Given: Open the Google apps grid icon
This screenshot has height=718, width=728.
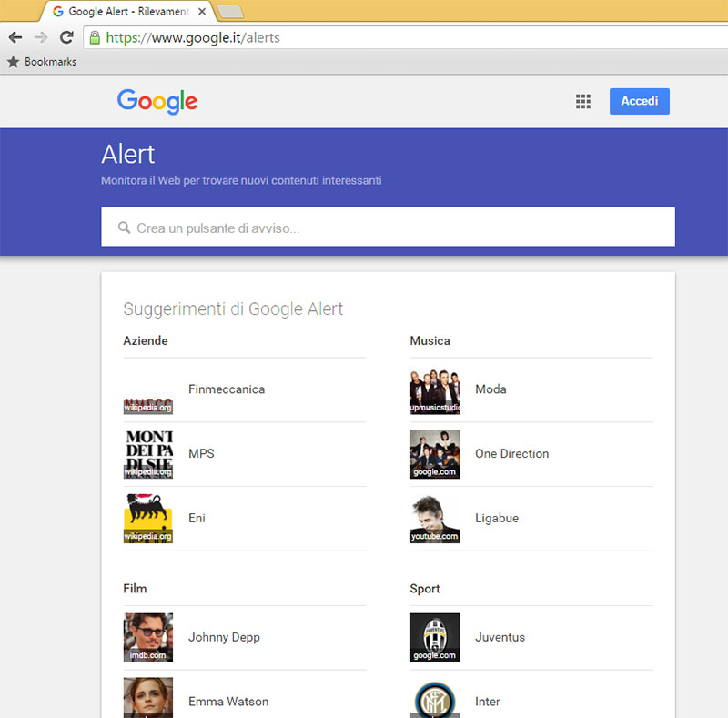Looking at the screenshot, I should coord(583,101).
